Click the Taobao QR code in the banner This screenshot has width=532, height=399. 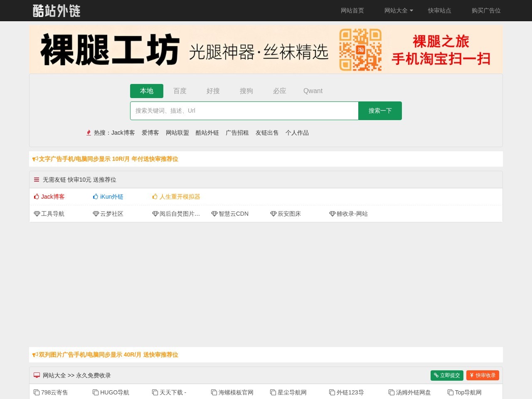(x=360, y=49)
